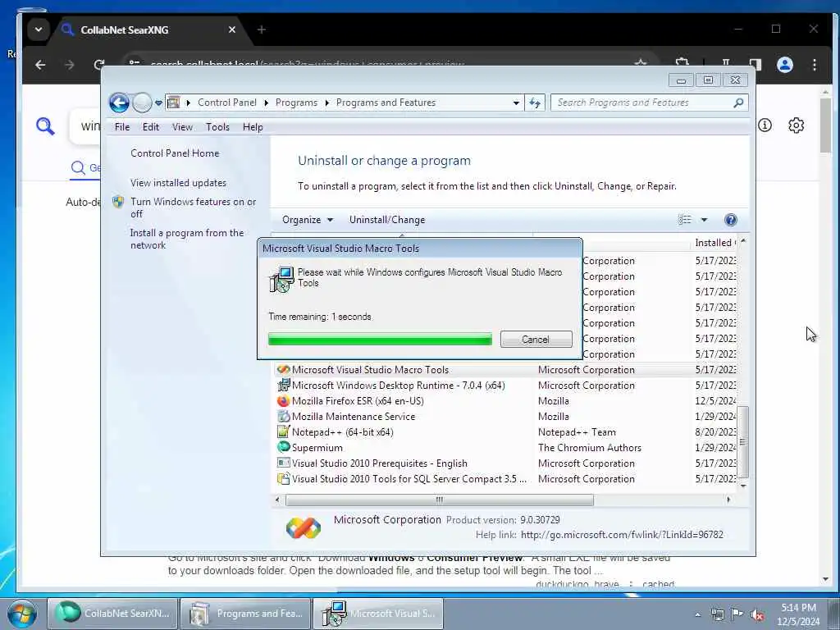The width and height of the screenshot is (840, 630).
Task: Click the Control Panel icon in address bar
Action: pyautogui.click(x=174, y=103)
